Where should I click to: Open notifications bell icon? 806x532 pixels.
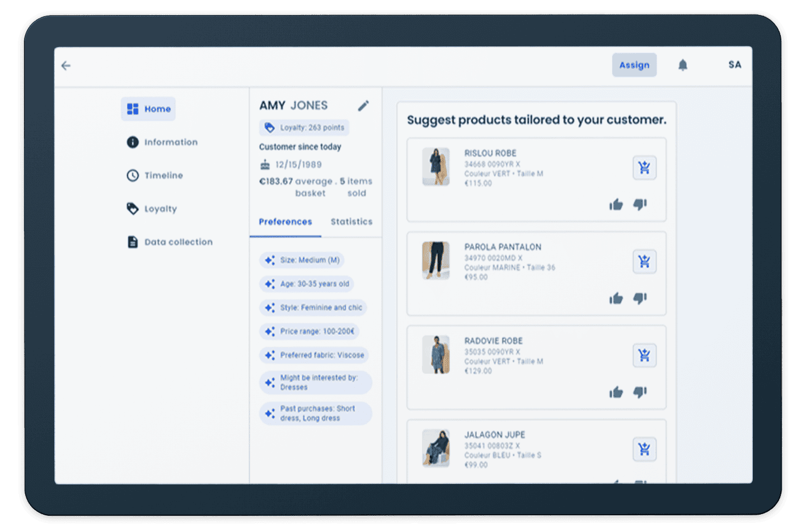[682, 65]
